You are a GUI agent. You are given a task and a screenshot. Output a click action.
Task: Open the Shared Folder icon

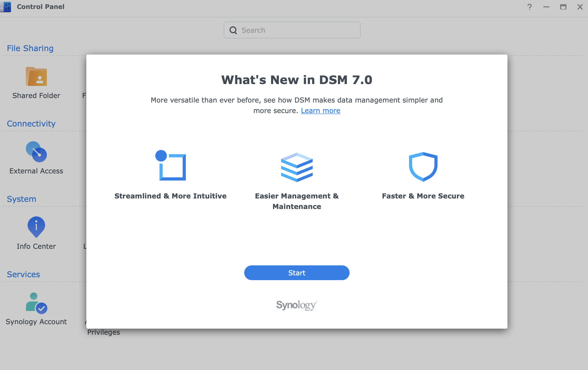coord(36,76)
